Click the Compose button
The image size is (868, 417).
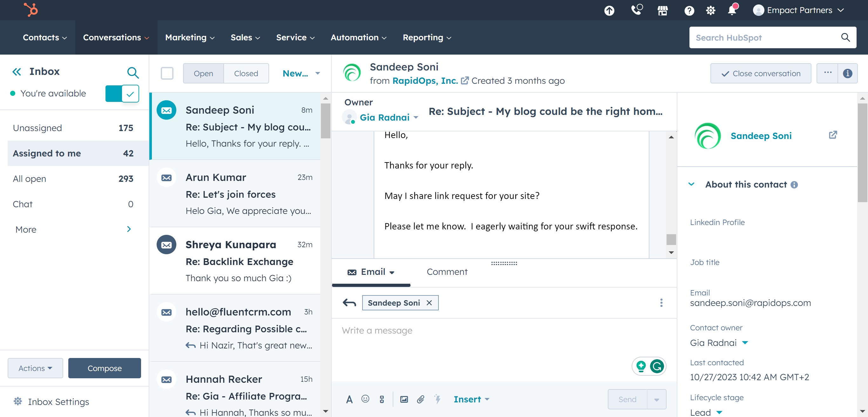105,368
